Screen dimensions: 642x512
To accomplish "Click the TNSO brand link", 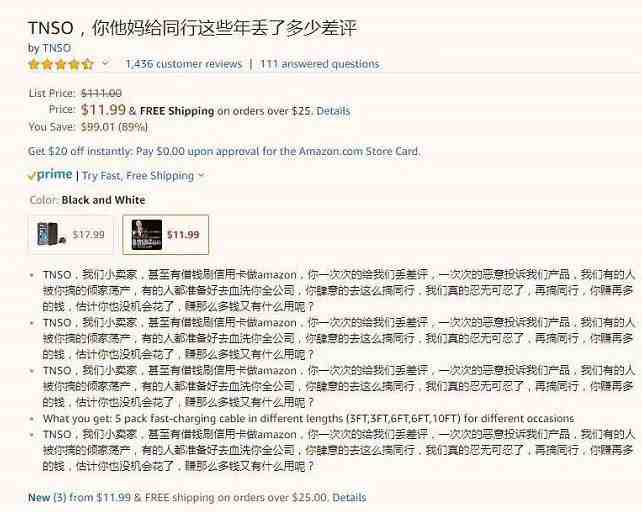I will click(x=57, y=48).
